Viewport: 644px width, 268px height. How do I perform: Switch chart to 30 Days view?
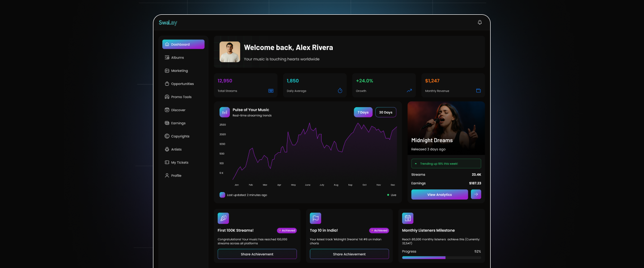point(386,112)
